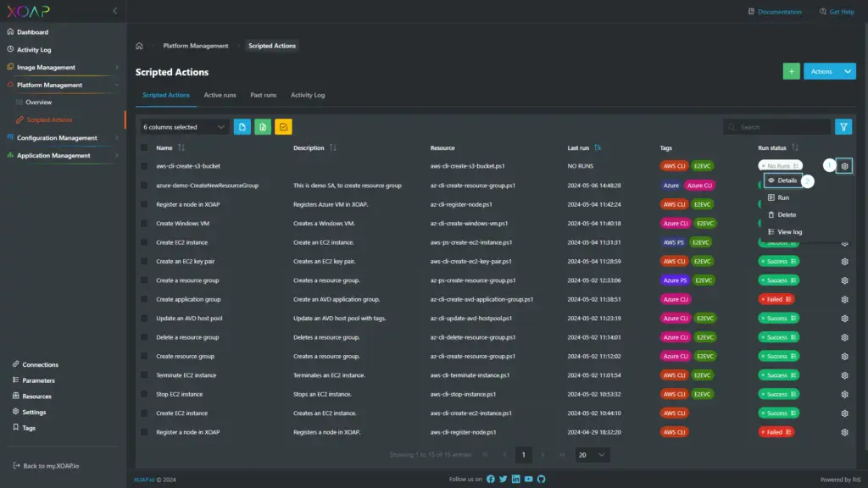
Task: Select azure-demo-CreateNewResourceGroup row checkbox
Action: point(144,186)
